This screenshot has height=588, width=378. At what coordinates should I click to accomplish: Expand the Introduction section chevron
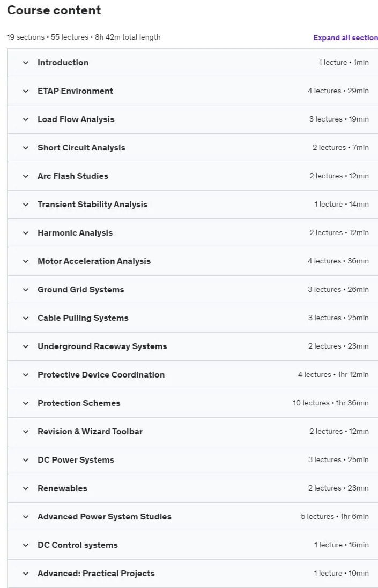coord(26,63)
